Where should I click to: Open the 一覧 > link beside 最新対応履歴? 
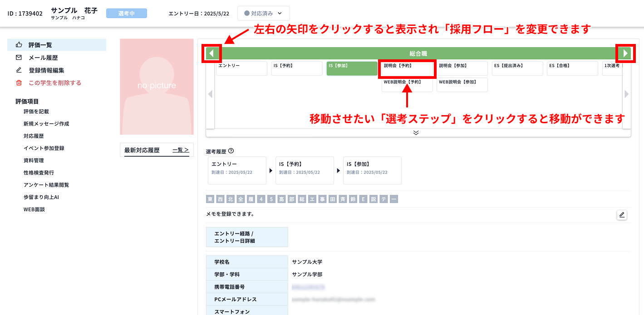coord(182,150)
